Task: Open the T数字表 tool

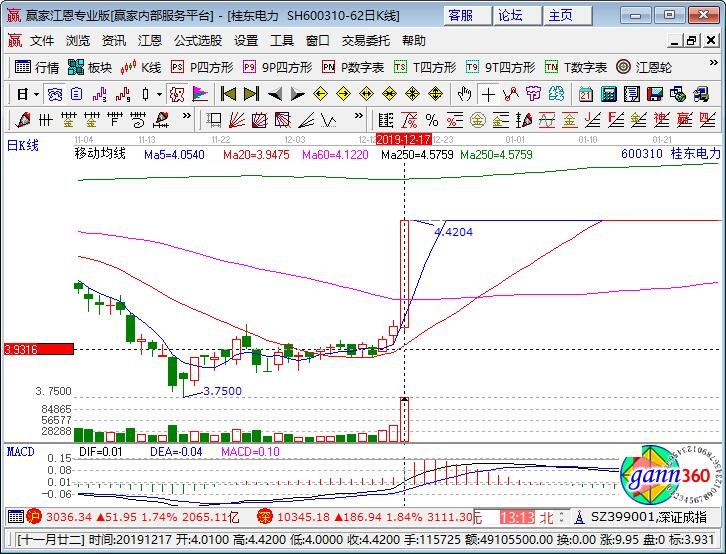Action: coord(576,68)
